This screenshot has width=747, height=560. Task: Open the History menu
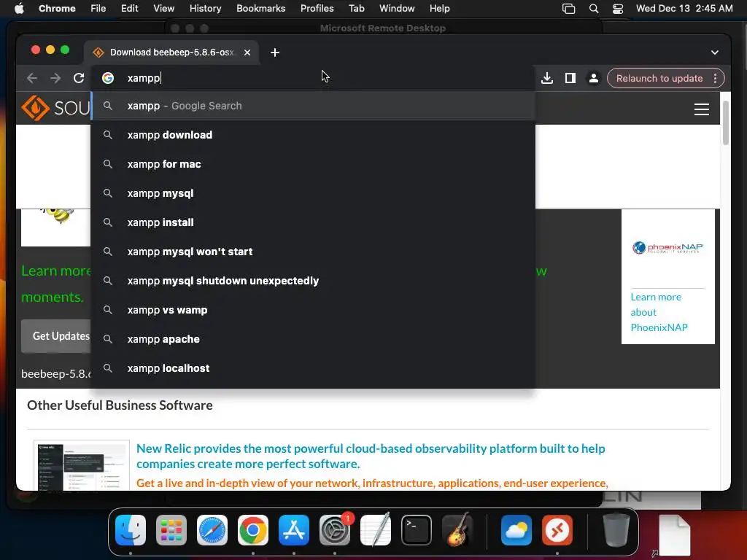[x=205, y=9]
